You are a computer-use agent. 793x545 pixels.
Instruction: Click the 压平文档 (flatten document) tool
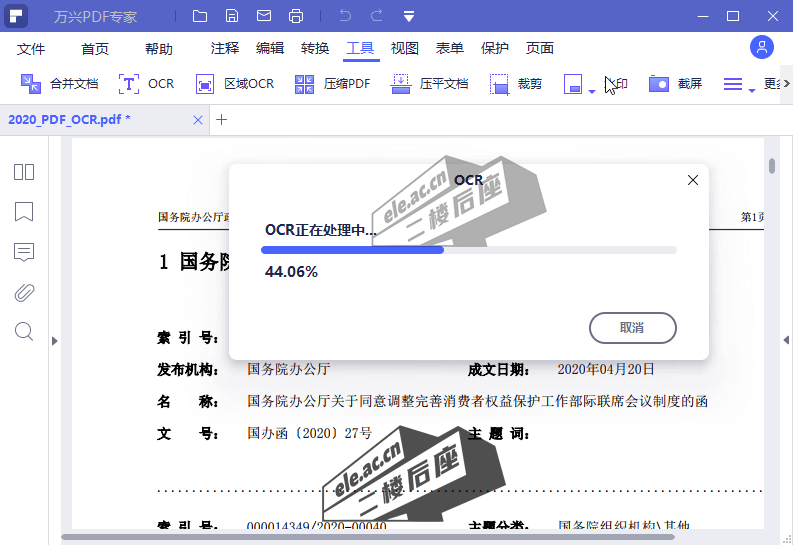pos(430,84)
